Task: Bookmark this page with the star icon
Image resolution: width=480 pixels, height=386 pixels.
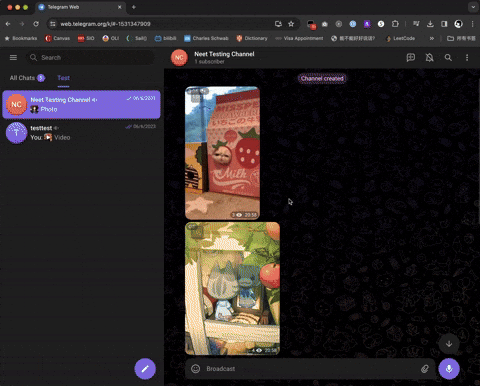Action: click(291, 24)
